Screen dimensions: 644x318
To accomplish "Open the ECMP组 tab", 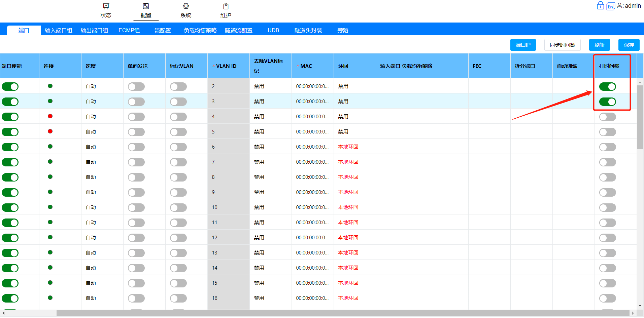I will [x=129, y=30].
